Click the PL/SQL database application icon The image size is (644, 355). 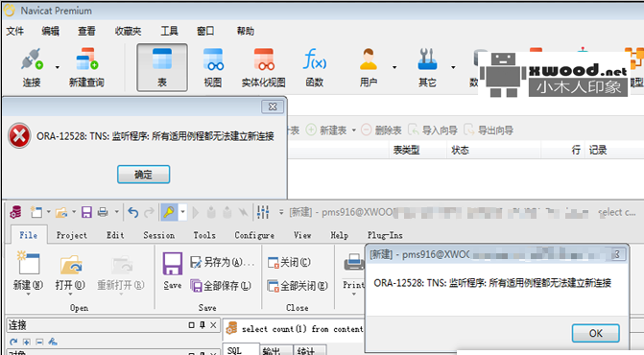click(x=15, y=212)
